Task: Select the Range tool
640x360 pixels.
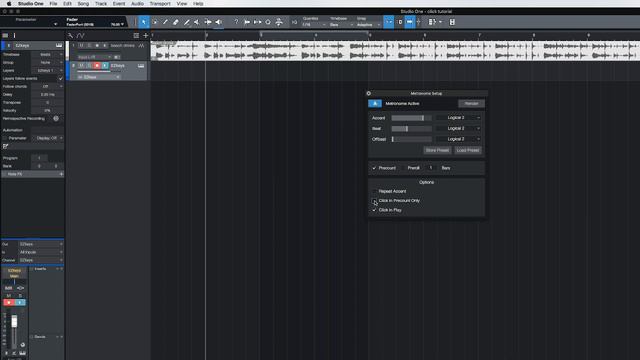Action: click(x=154, y=22)
